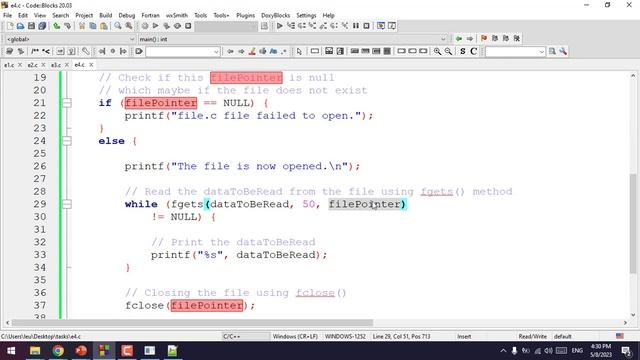The width and height of the screenshot is (640, 360).
Task: Toggle comment with the C icon
Action: tap(473, 51)
